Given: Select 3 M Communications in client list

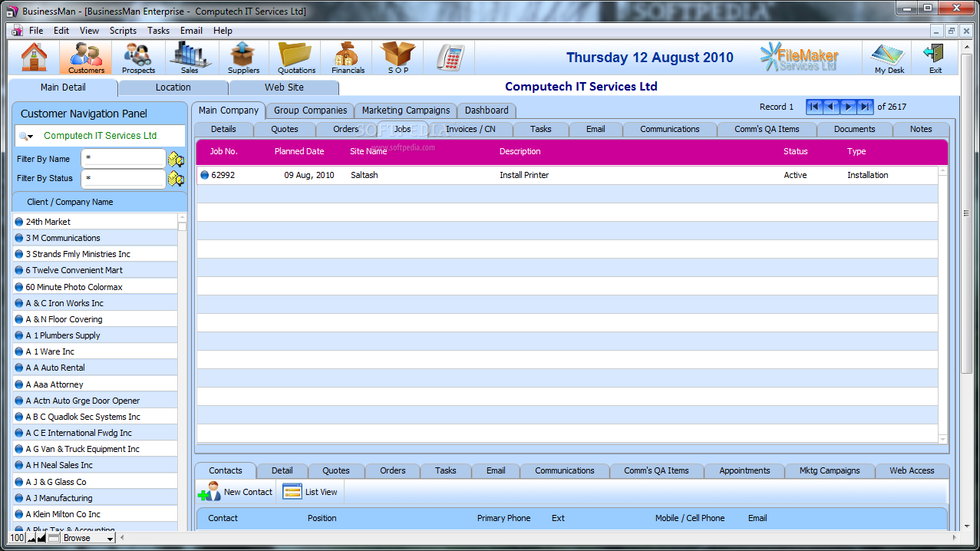Looking at the screenshot, I should click(x=95, y=238).
